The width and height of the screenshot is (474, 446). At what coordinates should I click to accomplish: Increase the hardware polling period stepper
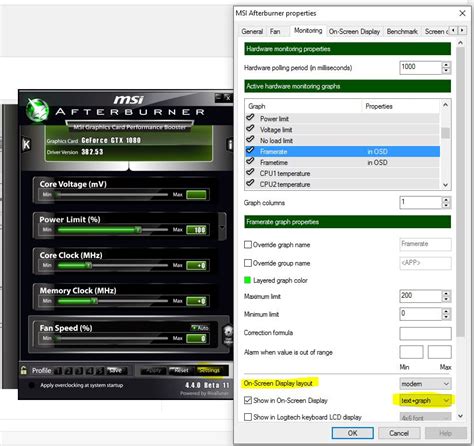446,65
